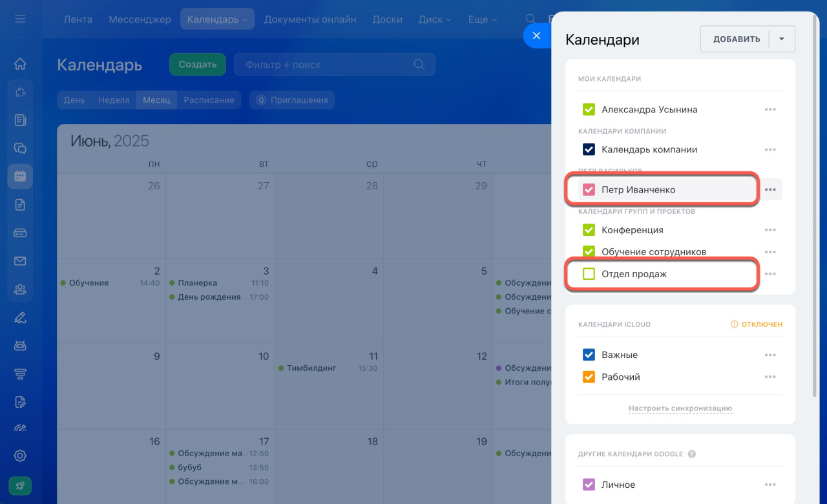The image size is (827, 504).
Task: Switch to the Расписание view tab
Action: (209, 100)
